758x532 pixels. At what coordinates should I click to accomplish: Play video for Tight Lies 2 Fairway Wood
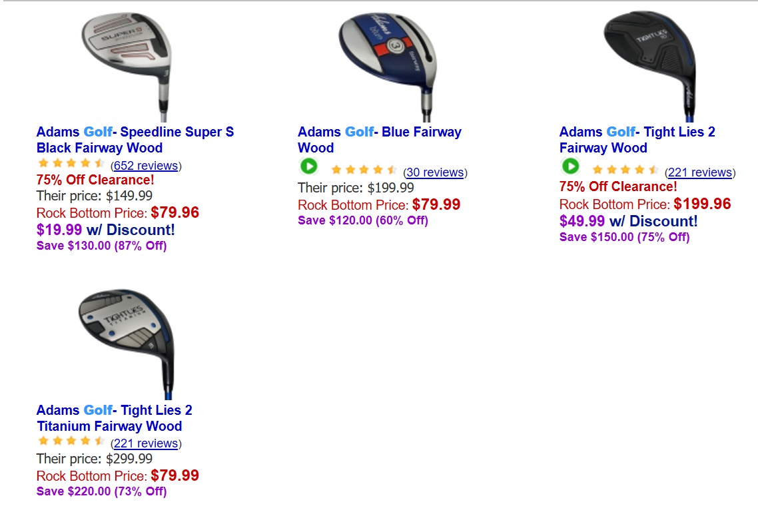570,166
